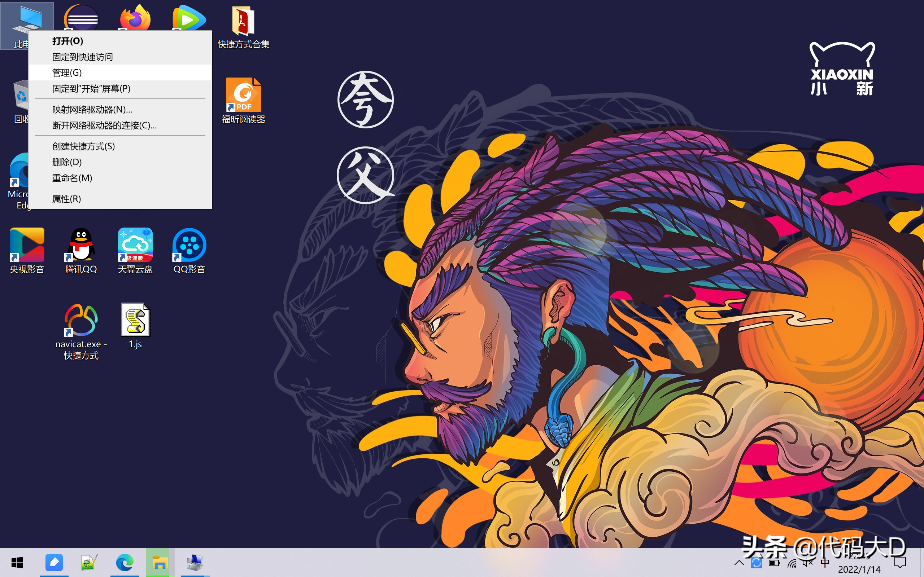Open File Explorer in the taskbar
The width and height of the screenshot is (924, 577).
pos(160,563)
